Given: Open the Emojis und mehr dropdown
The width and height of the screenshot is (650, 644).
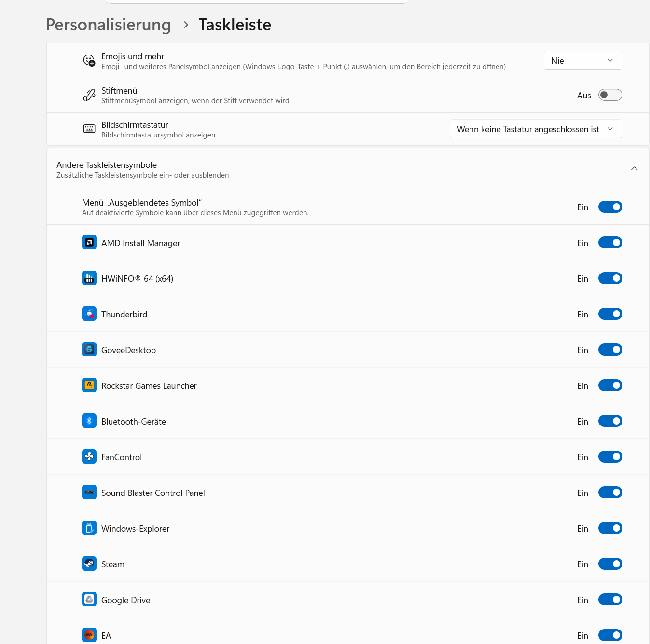Looking at the screenshot, I should click(x=583, y=61).
